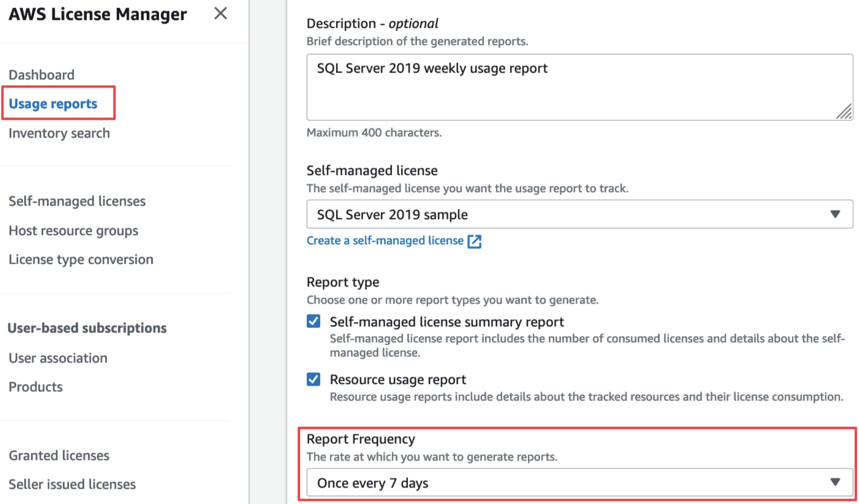Screen dimensions: 859x504
Task: Click the external link icon beside Create license
Action: (x=474, y=241)
